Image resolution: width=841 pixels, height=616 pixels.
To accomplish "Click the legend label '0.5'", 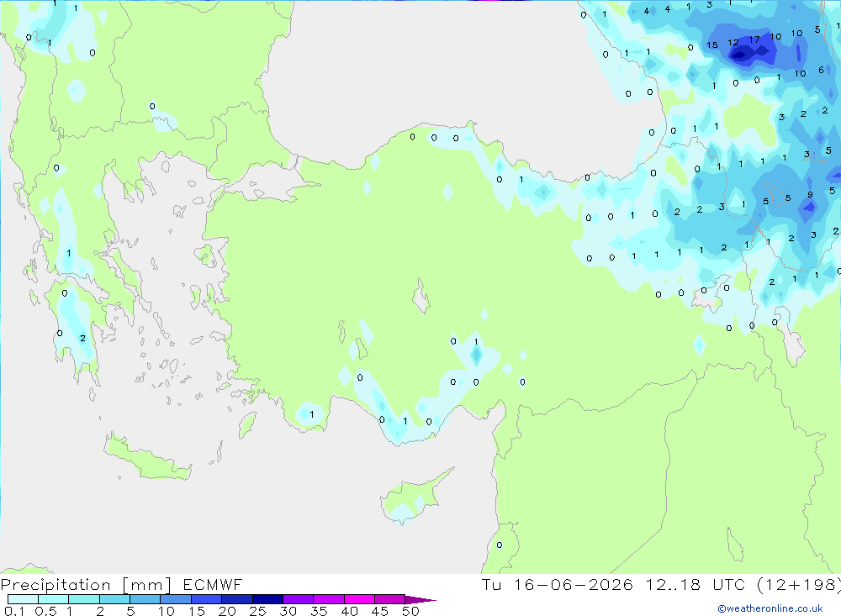I will point(45,611).
